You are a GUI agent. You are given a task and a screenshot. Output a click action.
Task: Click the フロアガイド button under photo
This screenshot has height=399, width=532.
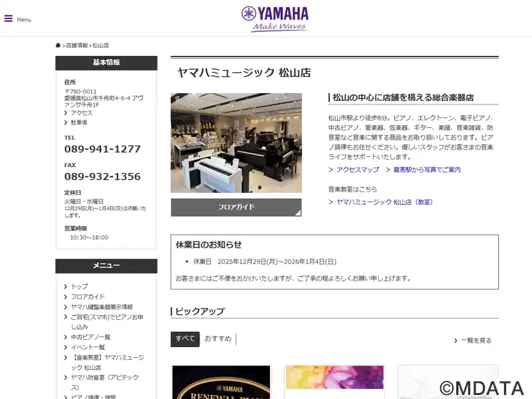click(236, 207)
